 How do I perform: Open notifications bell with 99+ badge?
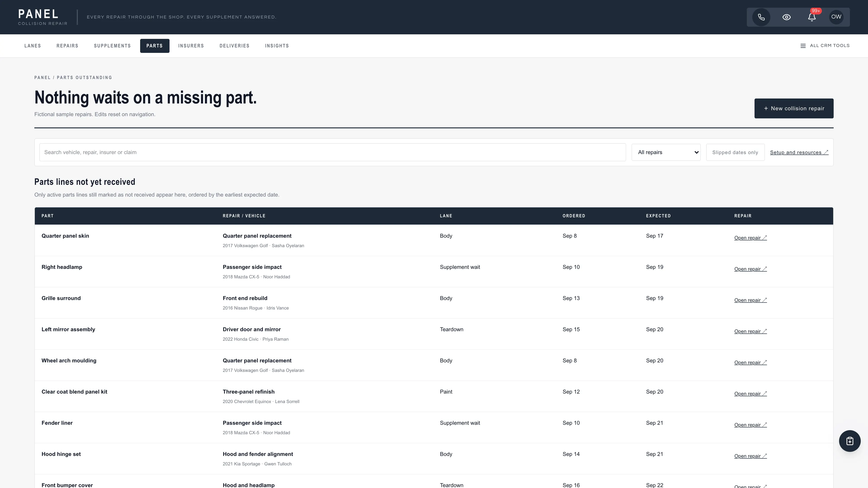tap(812, 17)
